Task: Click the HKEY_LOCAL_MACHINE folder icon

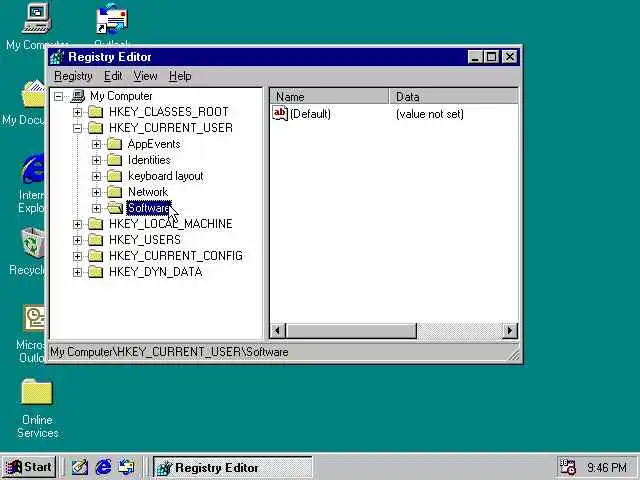Action: 96,224
